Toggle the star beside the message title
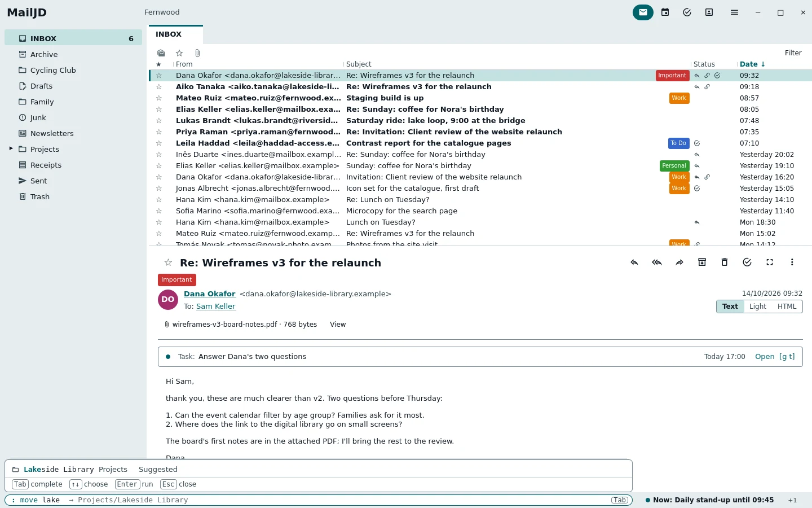The width and height of the screenshot is (812, 508). click(168, 263)
